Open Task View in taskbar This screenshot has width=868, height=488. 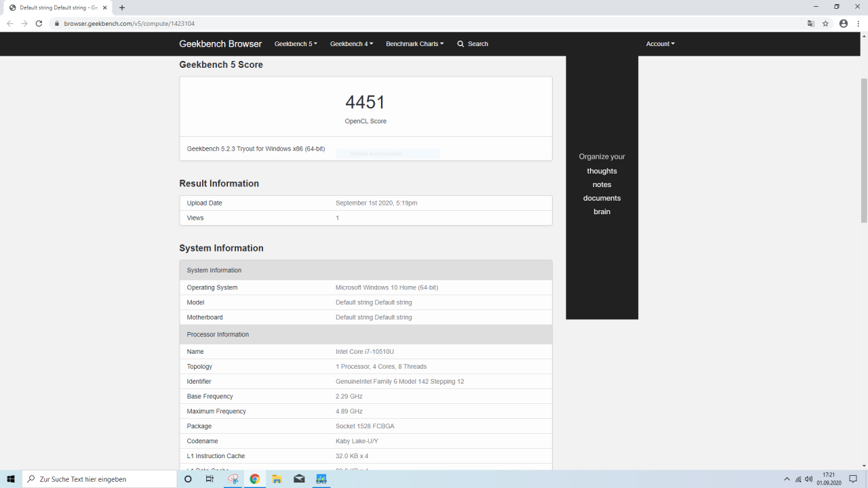pyautogui.click(x=210, y=479)
